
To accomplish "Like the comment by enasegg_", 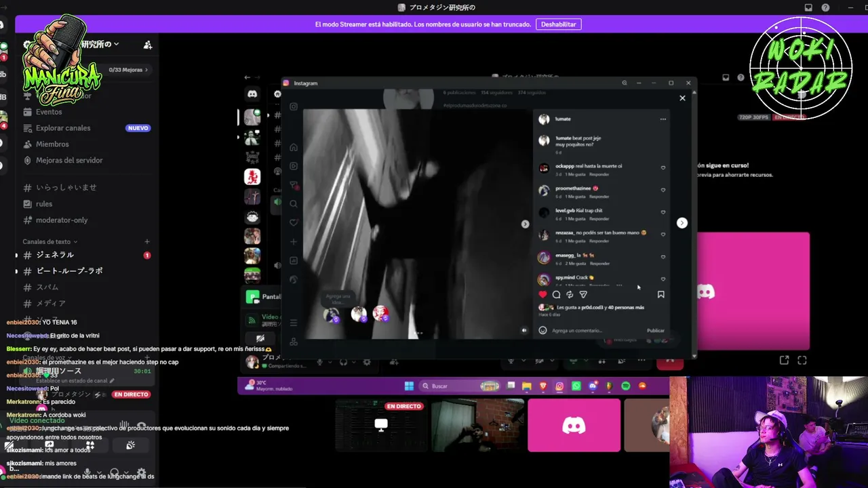I will [x=663, y=257].
